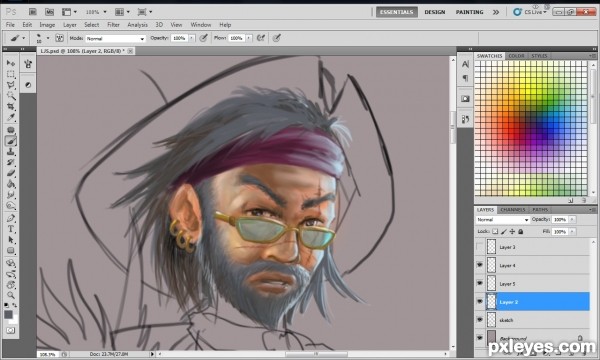Hide the Background layer

click(x=479, y=338)
